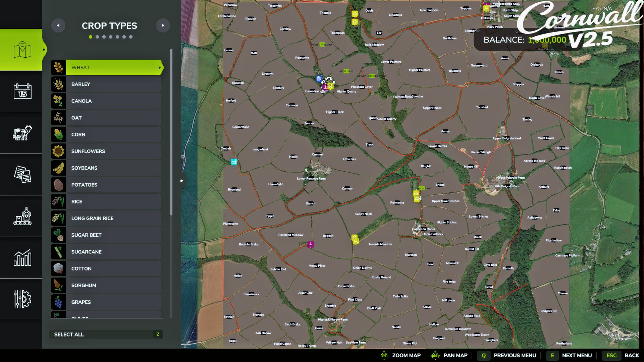644x362 pixels.
Task: Click yellow marker near Scawen at top
Action: tap(486, 8)
